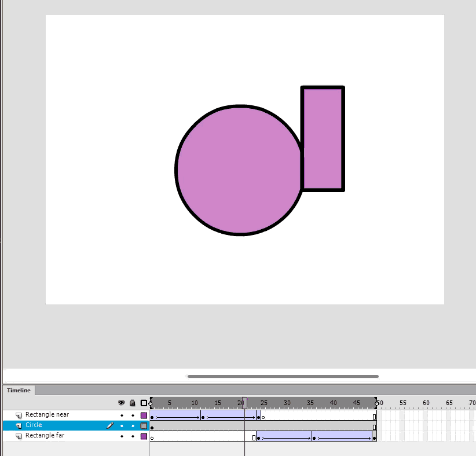Image resolution: width=476 pixels, height=456 pixels.
Task: Toggle lock dot of Rectangle far layer
Action: click(x=133, y=436)
